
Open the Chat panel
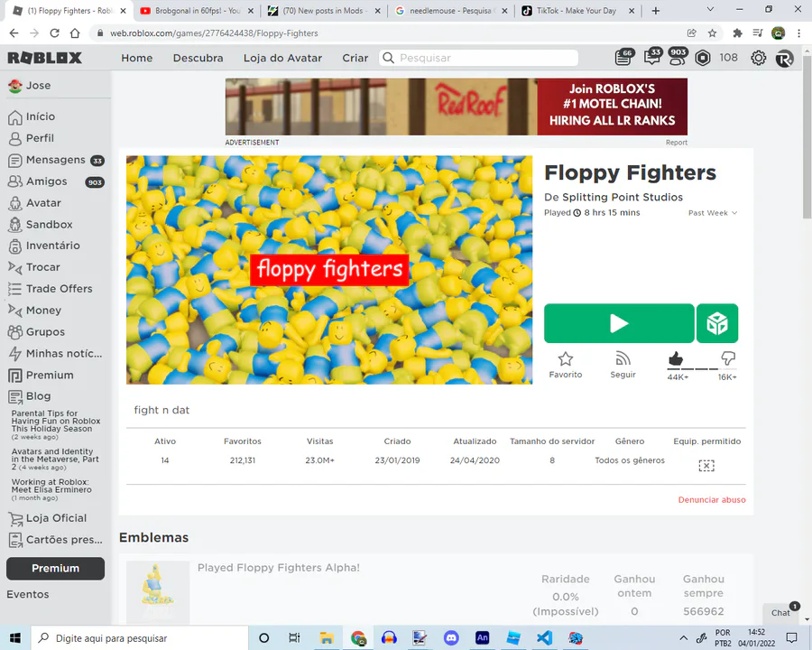pos(781,613)
